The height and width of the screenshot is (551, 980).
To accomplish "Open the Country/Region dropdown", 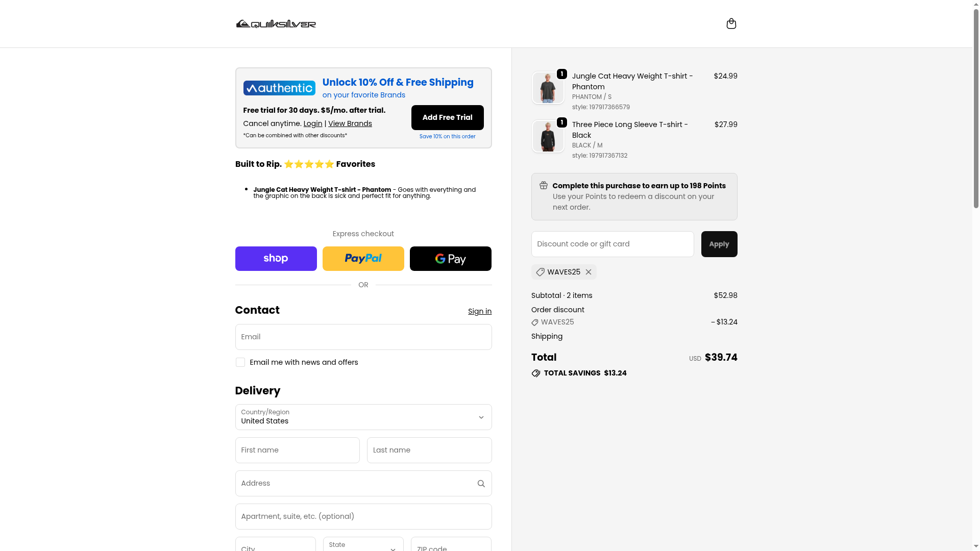I will tap(363, 417).
